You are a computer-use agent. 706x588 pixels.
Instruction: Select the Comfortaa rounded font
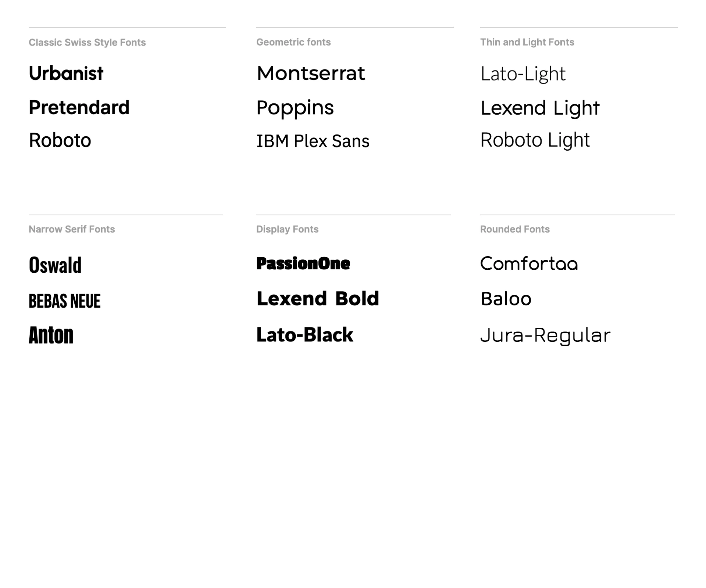point(529,263)
